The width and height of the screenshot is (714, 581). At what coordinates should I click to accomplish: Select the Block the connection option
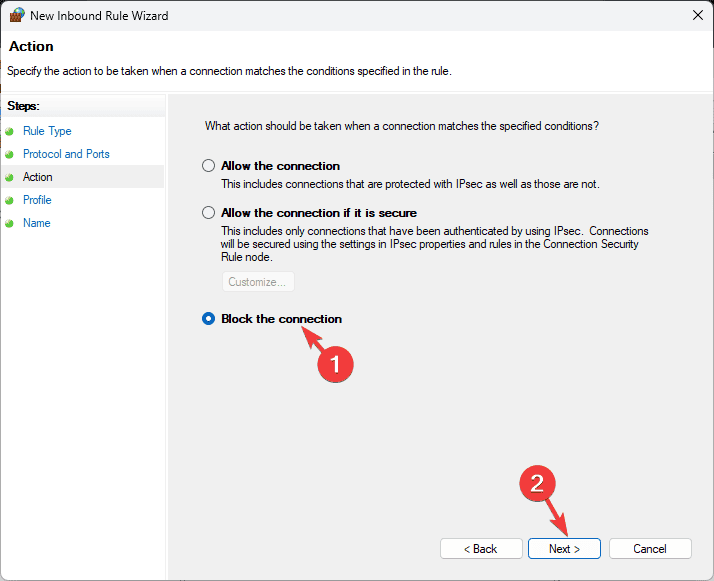208,319
